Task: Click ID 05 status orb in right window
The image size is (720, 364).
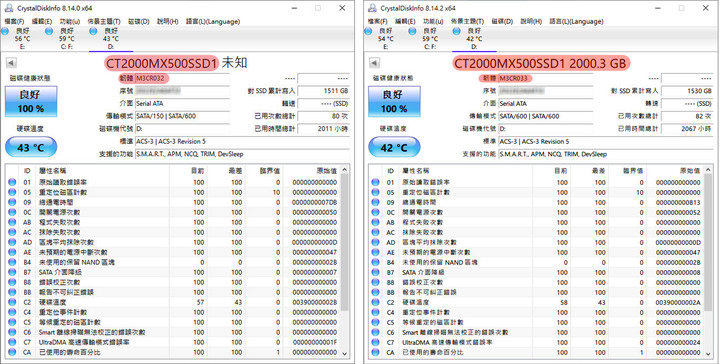Action: [375, 192]
